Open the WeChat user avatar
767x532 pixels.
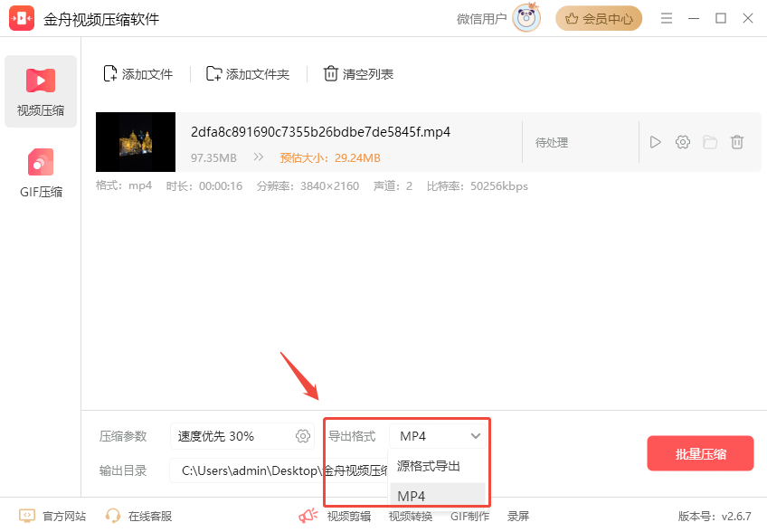coord(526,18)
